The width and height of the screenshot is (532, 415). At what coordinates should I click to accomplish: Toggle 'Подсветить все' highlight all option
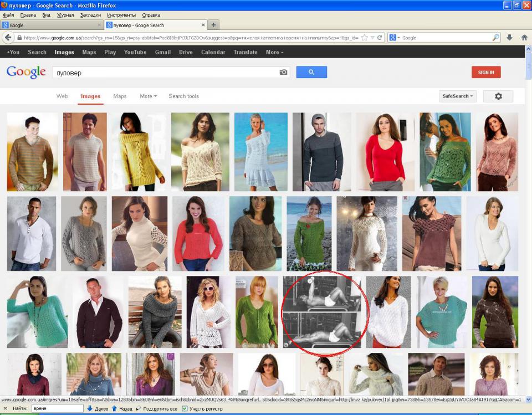tap(139, 409)
